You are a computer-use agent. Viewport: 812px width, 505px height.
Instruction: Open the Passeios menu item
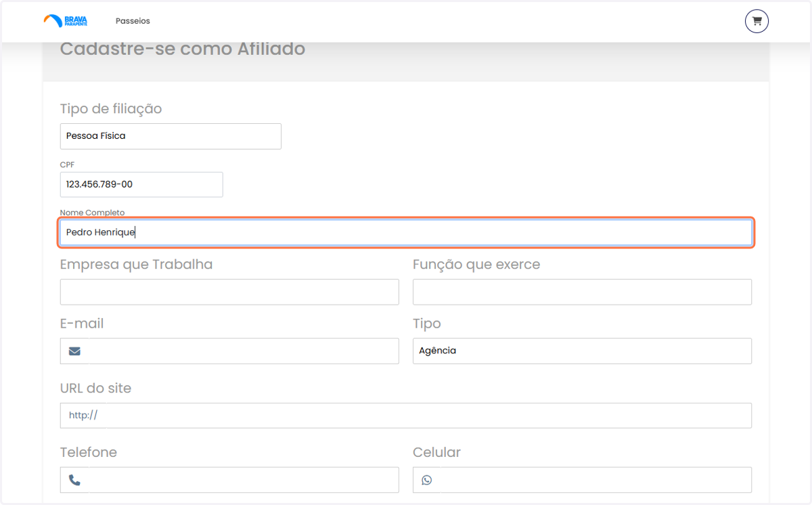coord(133,21)
